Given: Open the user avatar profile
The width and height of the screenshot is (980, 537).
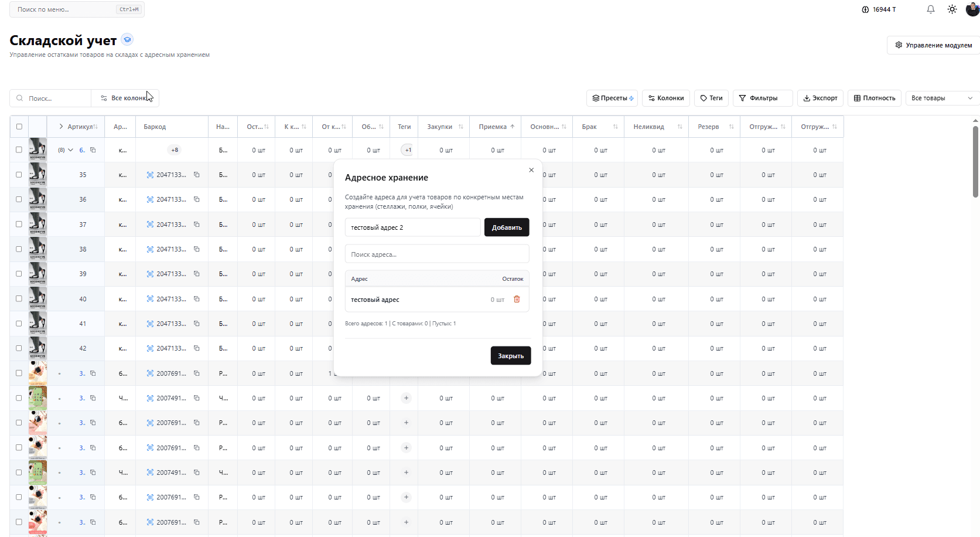Looking at the screenshot, I should pyautogui.click(x=972, y=9).
